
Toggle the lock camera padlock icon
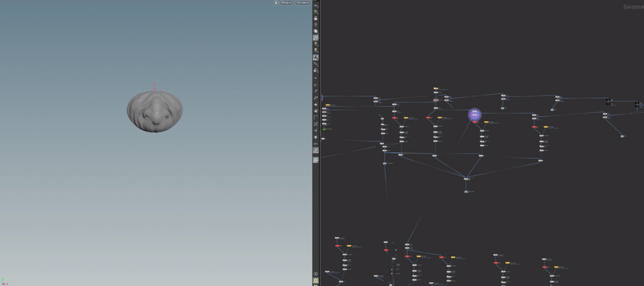point(316,18)
